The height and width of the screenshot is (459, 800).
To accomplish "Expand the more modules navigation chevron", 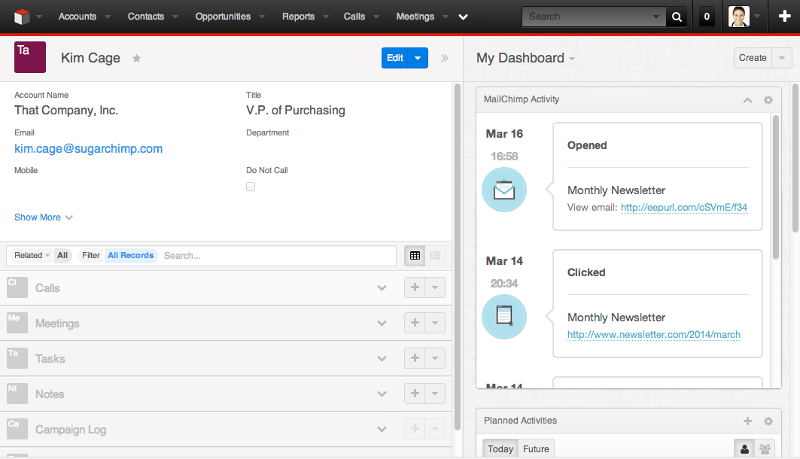I will [463, 17].
